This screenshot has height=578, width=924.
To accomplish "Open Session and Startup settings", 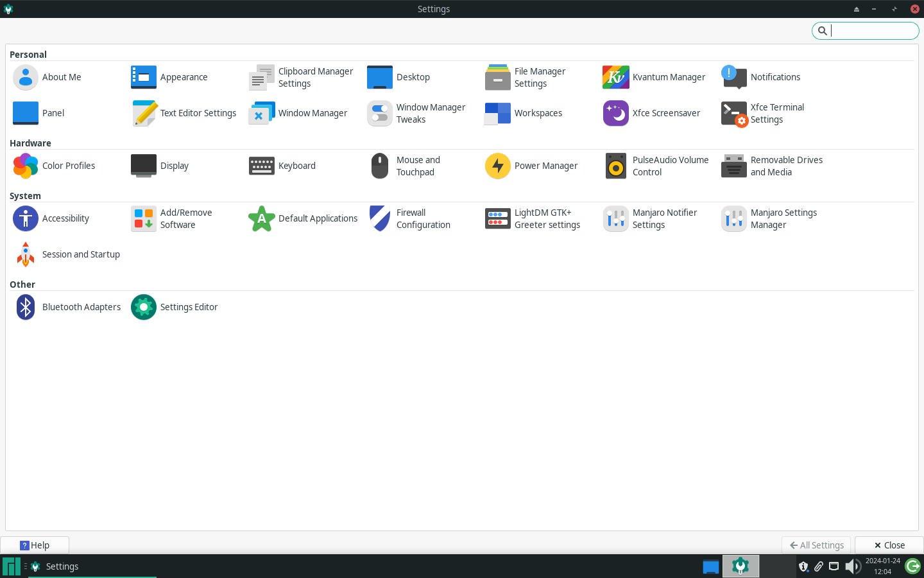I will tap(81, 254).
